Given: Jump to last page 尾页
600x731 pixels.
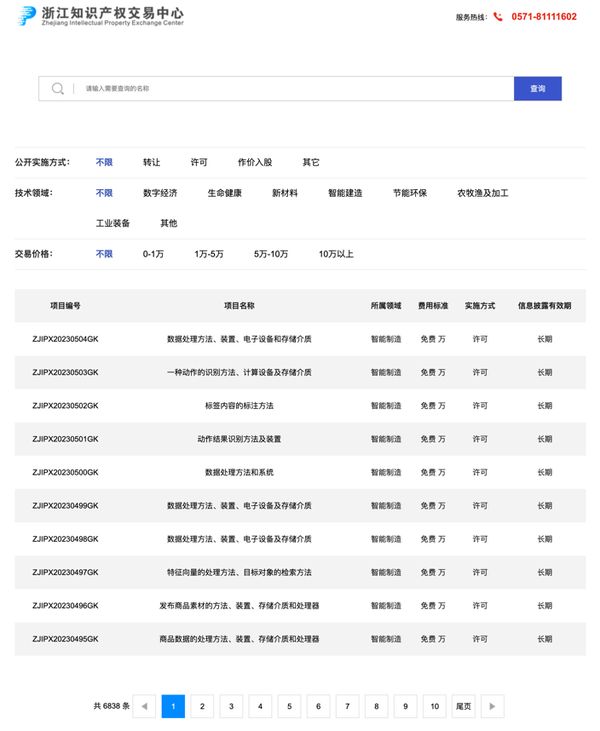Looking at the screenshot, I should pyautogui.click(x=463, y=706).
